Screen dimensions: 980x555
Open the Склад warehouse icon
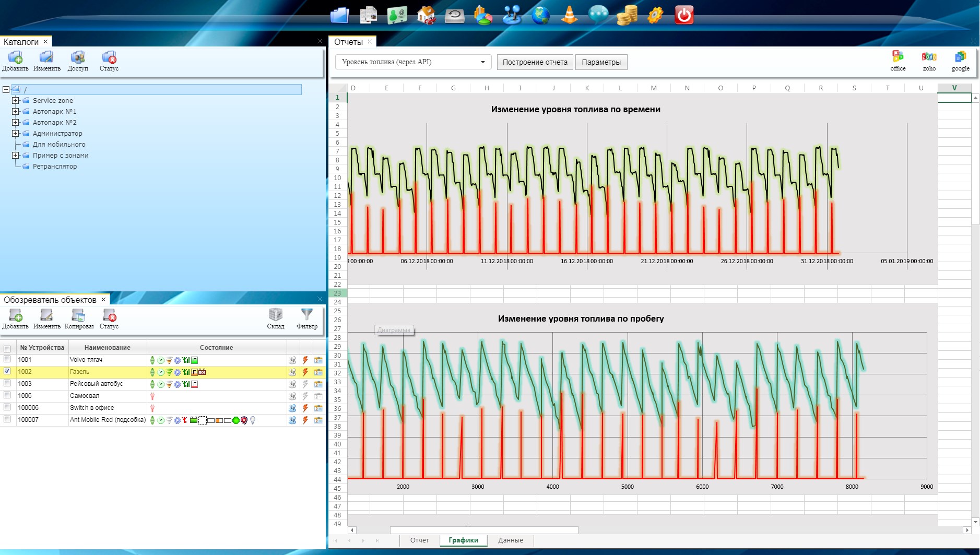276,318
